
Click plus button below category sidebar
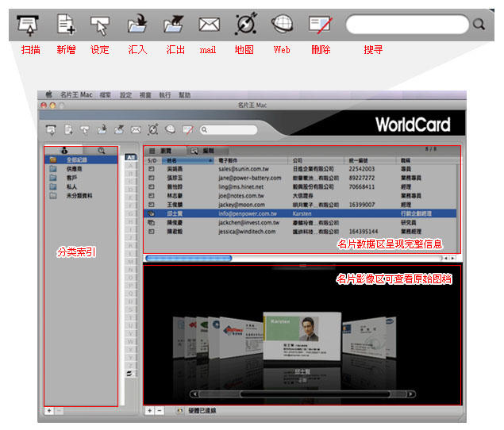click(49, 411)
